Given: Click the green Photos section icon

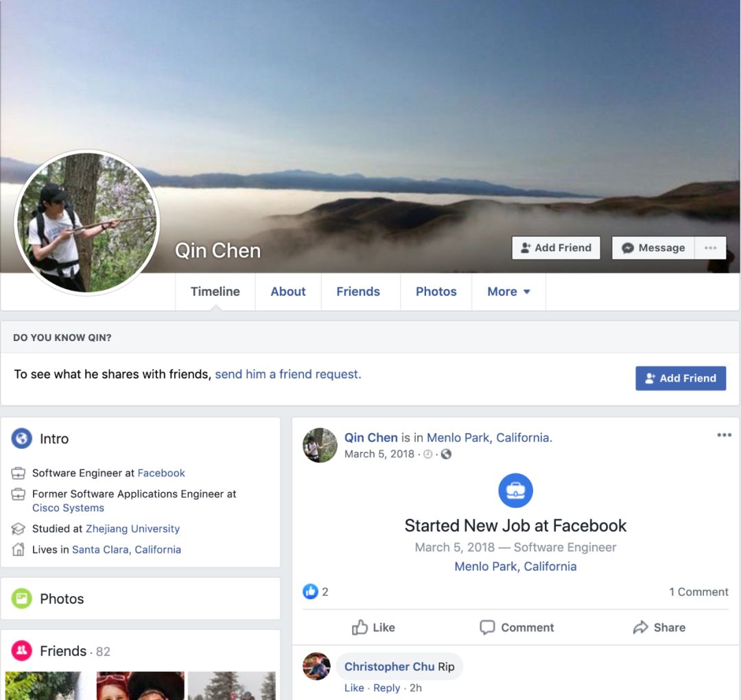Looking at the screenshot, I should coord(22,598).
